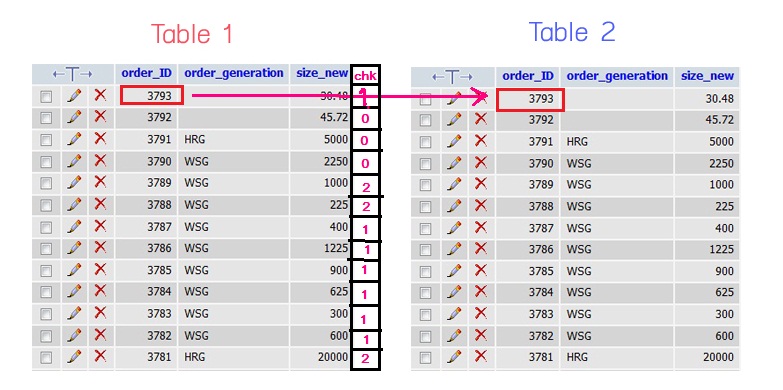Sort Table 1 by size_new column header
This screenshot has height=390, width=783.
322,73
